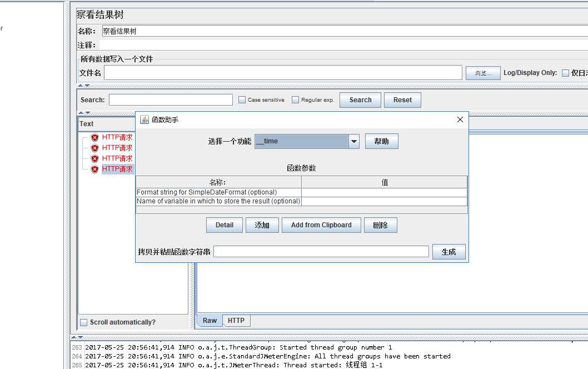Click red error icon of fourth HTTP请求
Image resolution: width=588 pixels, height=369 pixels.
(x=95, y=169)
